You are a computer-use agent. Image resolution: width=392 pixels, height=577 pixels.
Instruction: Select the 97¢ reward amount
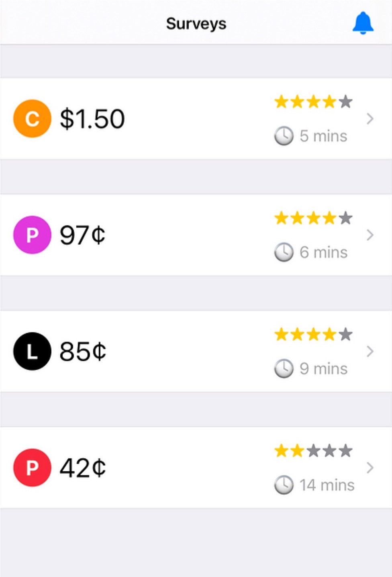tap(82, 235)
